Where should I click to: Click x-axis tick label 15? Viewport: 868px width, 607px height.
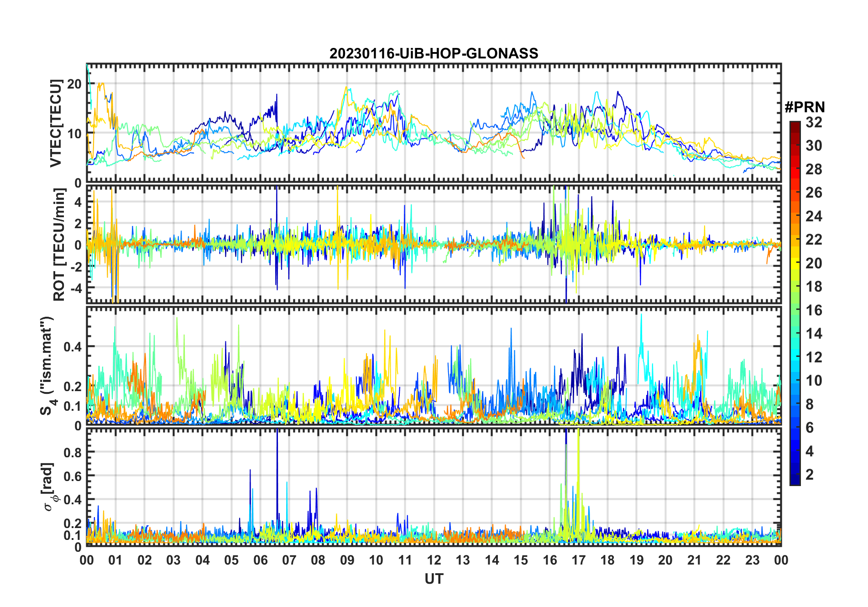[521, 560]
